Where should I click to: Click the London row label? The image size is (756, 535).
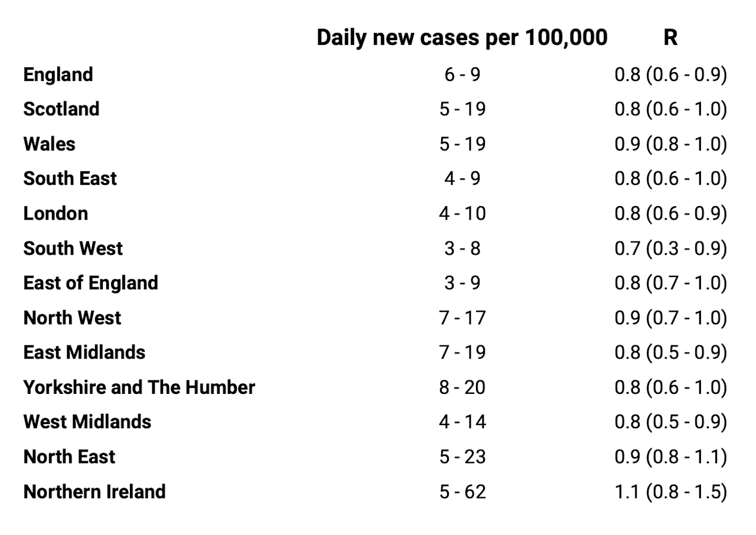[x=56, y=214]
